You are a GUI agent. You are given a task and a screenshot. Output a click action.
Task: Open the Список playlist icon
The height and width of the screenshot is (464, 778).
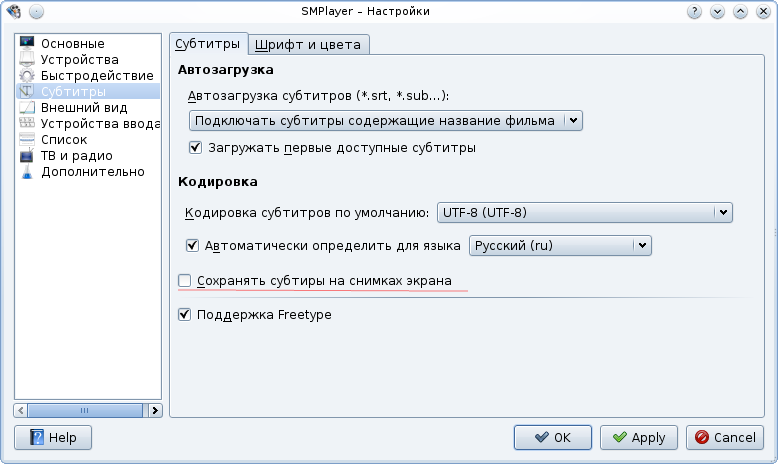tap(27, 140)
